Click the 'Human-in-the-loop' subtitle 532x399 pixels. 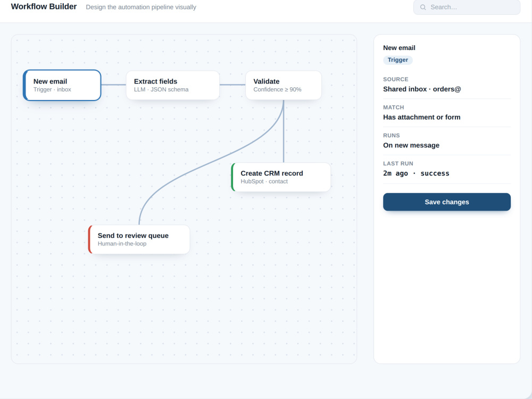tap(122, 244)
